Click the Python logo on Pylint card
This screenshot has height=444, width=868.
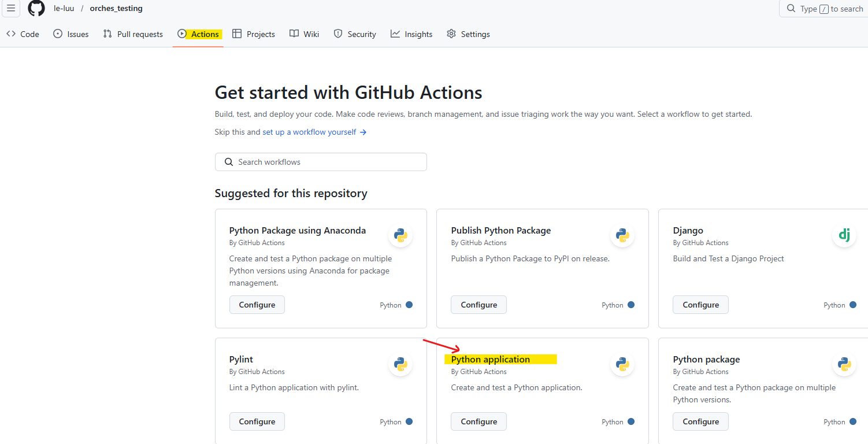point(400,364)
